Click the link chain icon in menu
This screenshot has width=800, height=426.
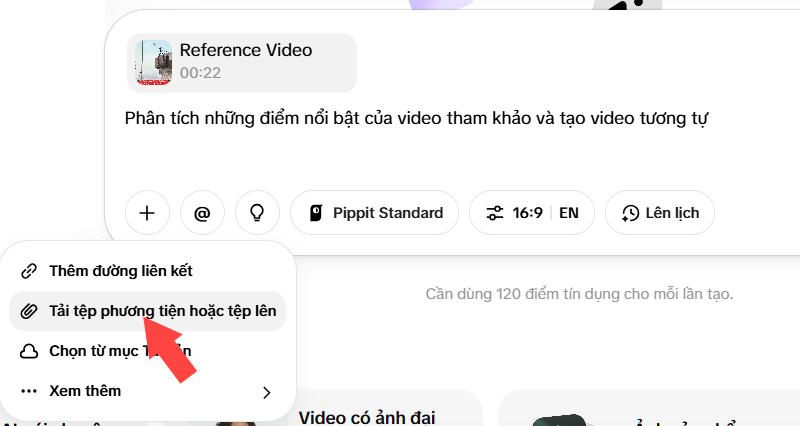pos(29,271)
